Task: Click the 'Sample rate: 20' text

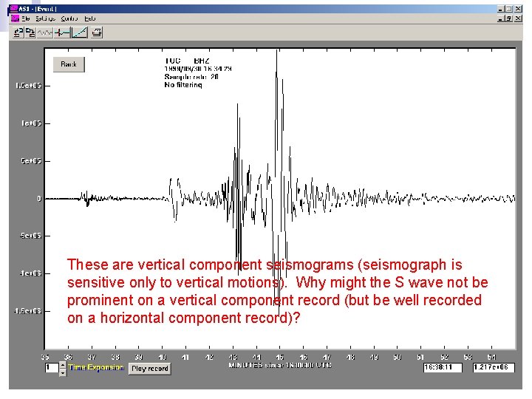Action: pyautogui.click(x=191, y=77)
